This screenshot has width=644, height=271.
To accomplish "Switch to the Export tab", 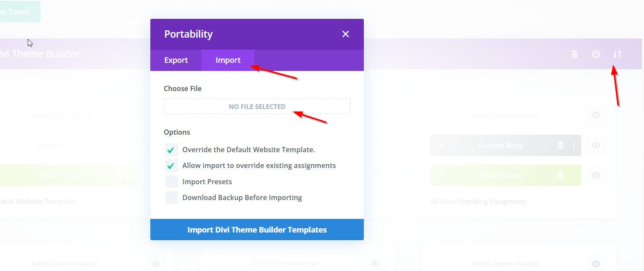I will point(176,60).
